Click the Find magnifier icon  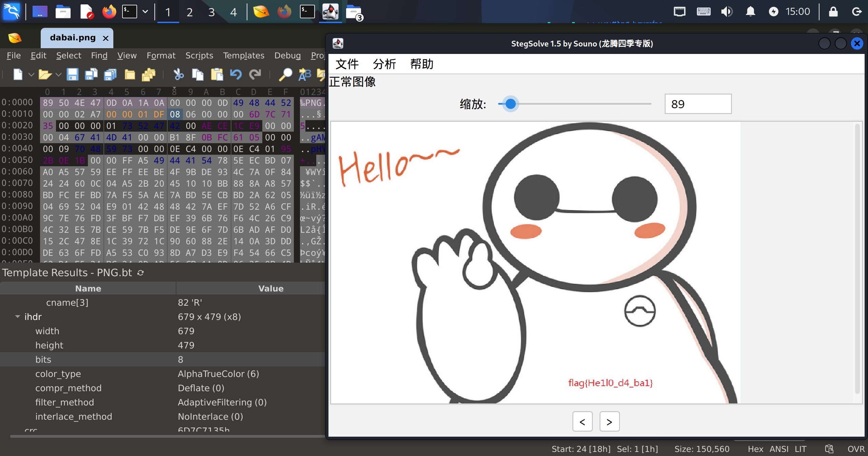[x=285, y=74]
